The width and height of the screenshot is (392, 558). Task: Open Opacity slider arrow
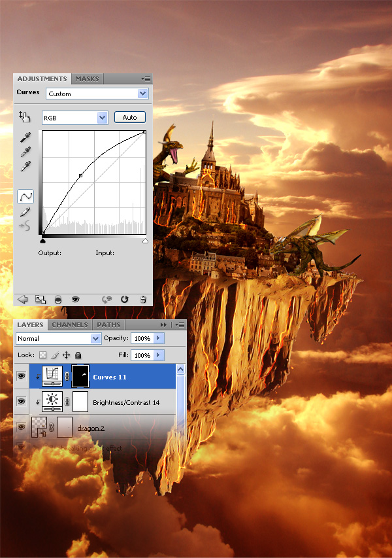159,338
